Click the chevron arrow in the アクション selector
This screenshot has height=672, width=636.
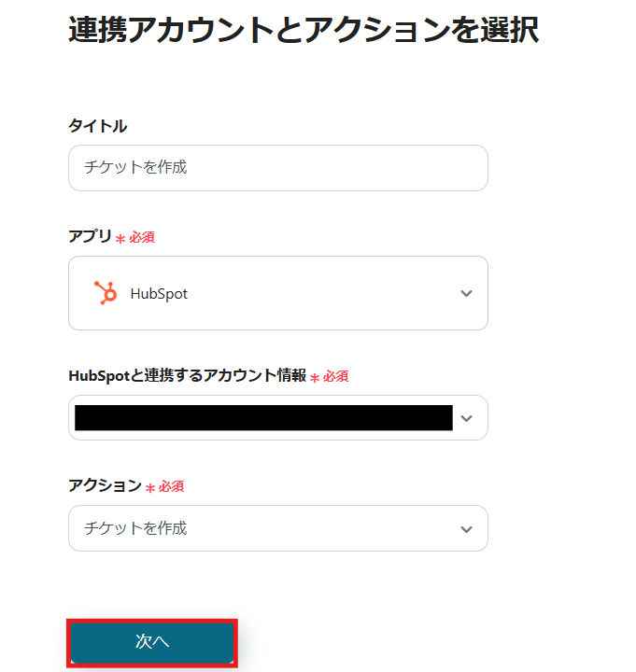pyautogui.click(x=467, y=528)
